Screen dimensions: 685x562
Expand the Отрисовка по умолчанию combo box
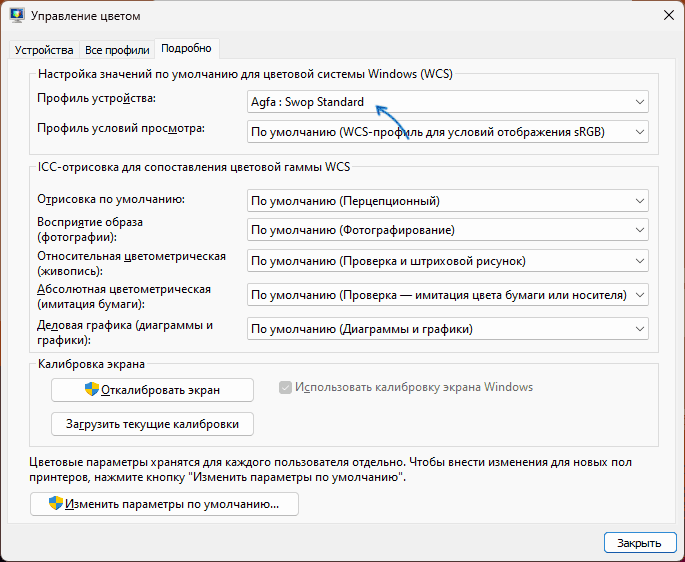(447, 201)
